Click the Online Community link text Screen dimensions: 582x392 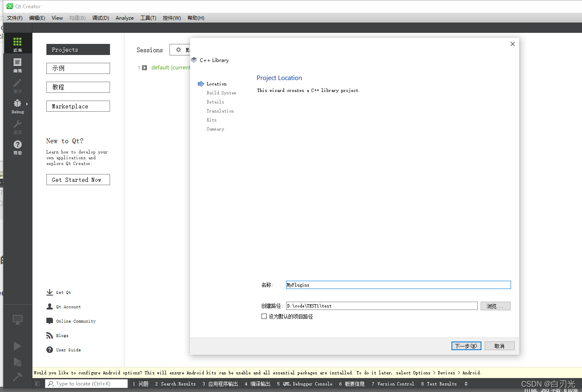(76, 321)
